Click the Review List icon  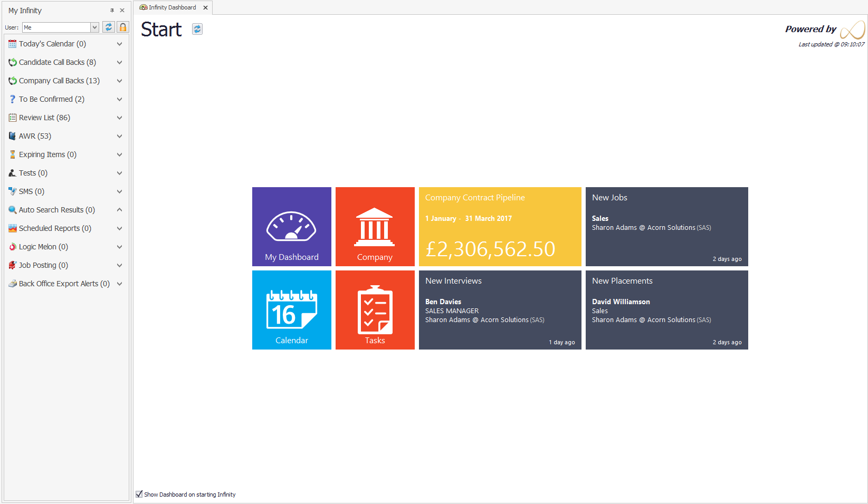coord(13,118)
